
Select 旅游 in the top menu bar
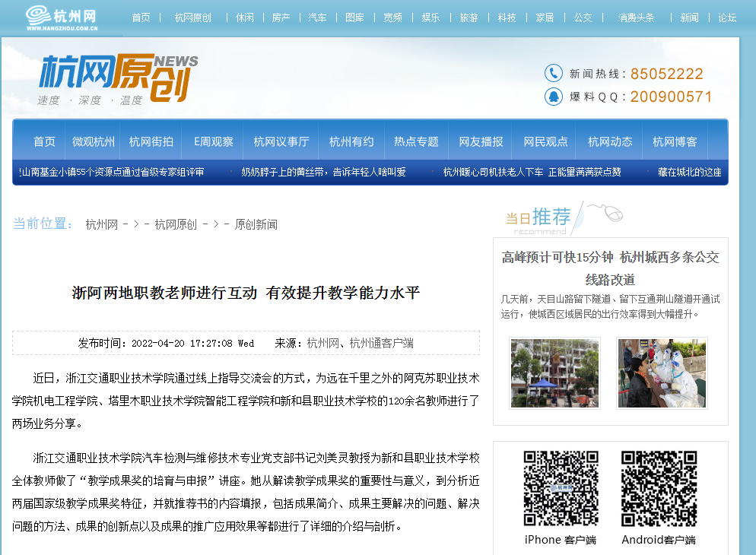click(x=469, y=17)
